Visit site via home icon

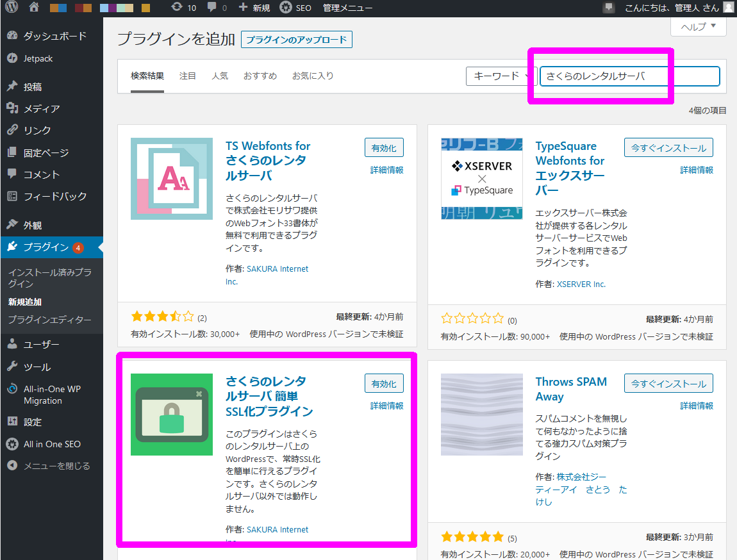[x=34, y=8]
